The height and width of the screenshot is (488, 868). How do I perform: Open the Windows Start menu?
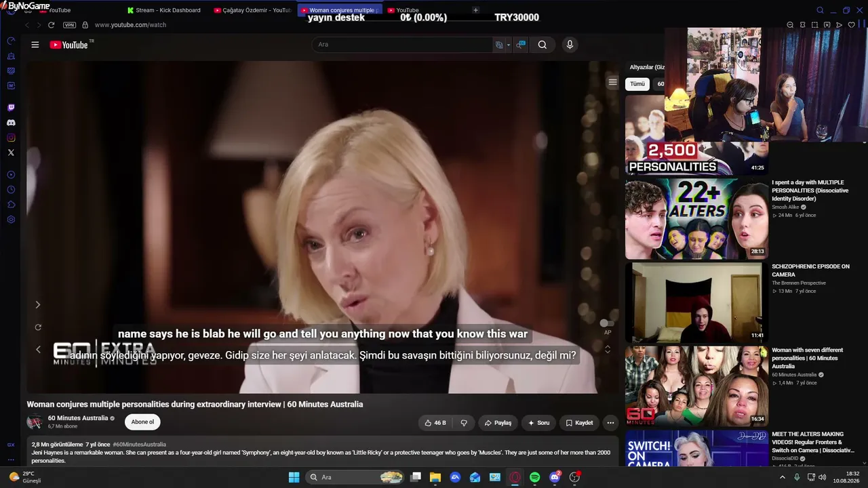pos(294,477)
